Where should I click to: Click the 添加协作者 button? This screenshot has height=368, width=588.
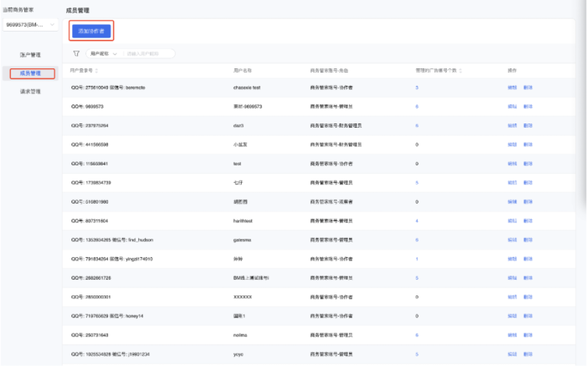[91, 31]
